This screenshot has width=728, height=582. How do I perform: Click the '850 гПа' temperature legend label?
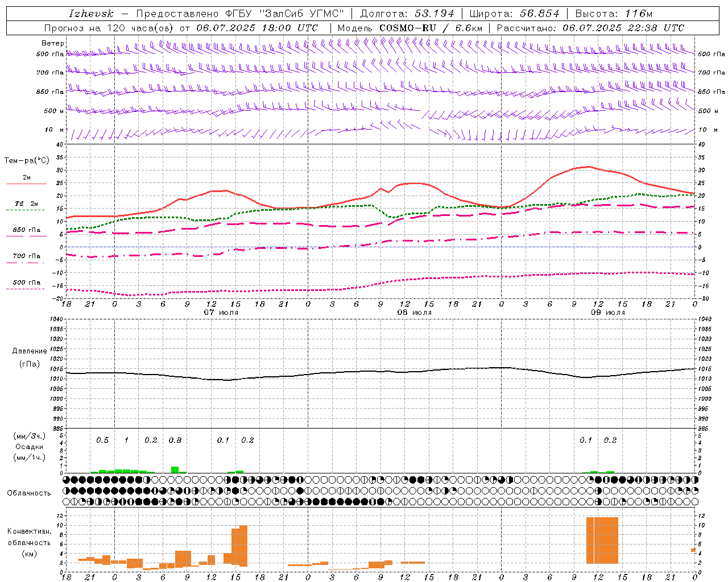pos(27,230)
